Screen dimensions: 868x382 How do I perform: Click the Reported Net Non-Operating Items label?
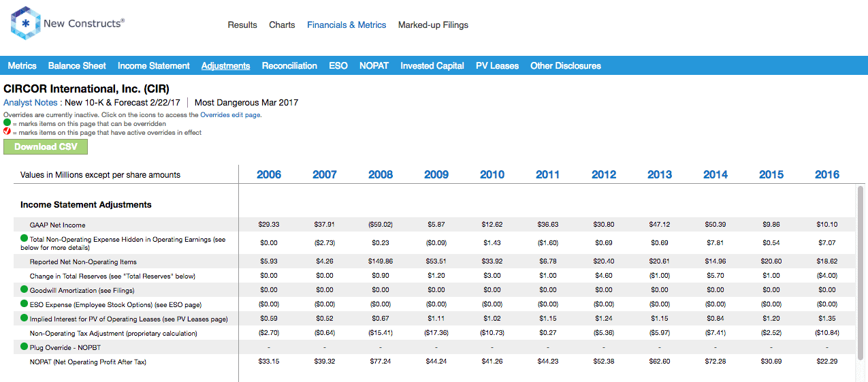click(83, 261)
